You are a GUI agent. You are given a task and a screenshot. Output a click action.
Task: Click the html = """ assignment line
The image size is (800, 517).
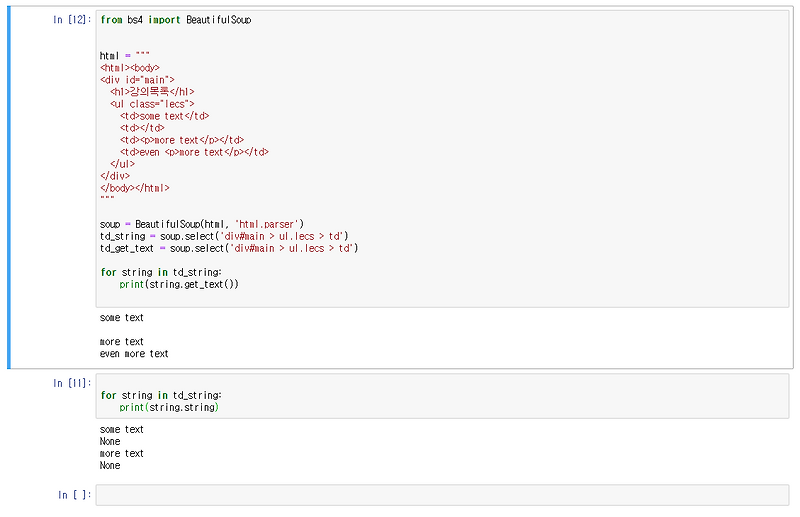tap(124, 55)
